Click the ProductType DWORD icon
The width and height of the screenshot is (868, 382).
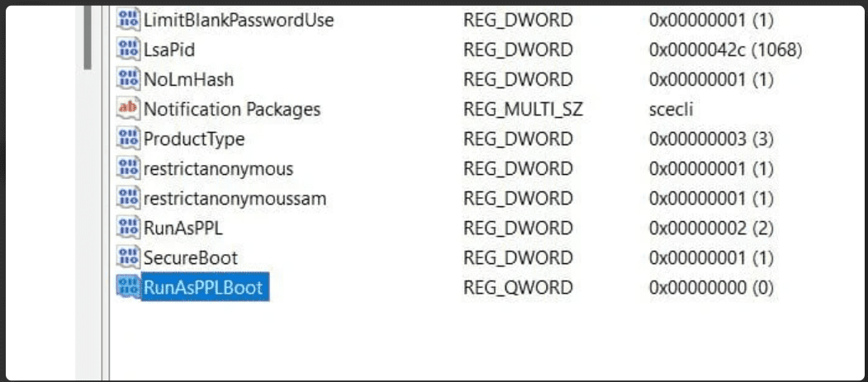click(129, 139)
